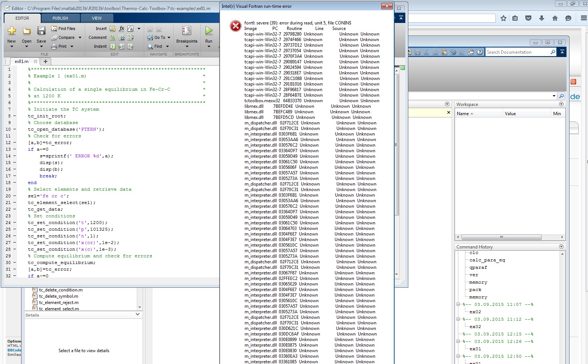Open the Breakpoints tool icon

pos(187,31)
